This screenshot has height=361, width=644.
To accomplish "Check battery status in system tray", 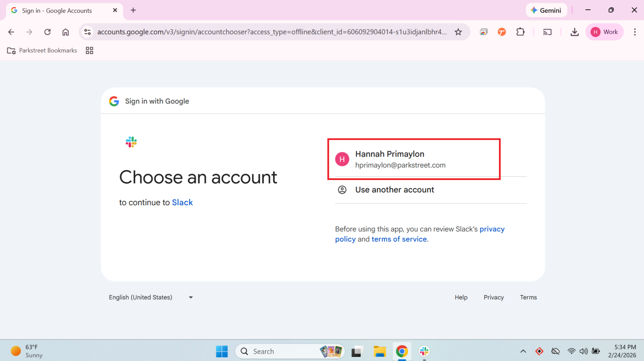I will coord(596,351).
